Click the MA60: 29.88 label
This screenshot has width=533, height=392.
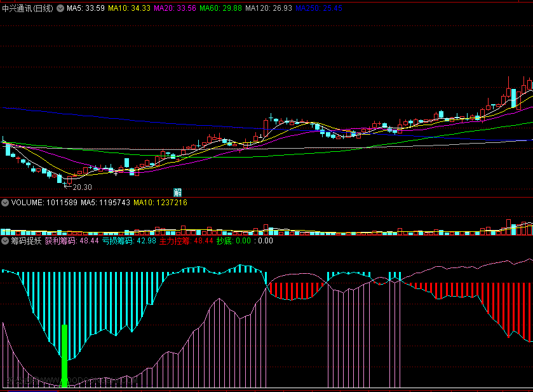(x=220, y=8)
